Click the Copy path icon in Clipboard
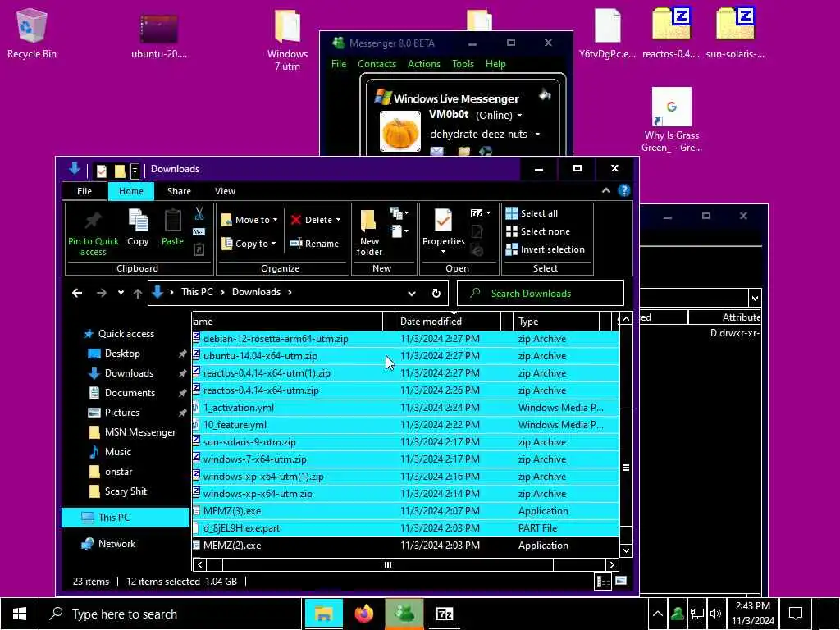The width and height of the screenshot is (840, 630). [199, 232]
